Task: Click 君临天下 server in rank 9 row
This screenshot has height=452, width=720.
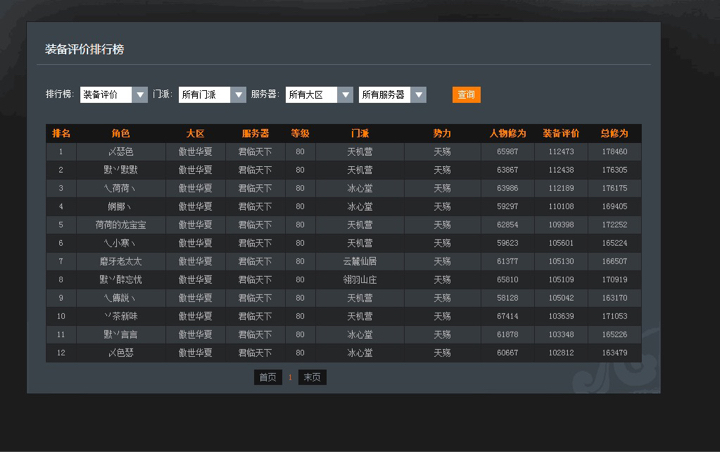Action: [255, 298]
